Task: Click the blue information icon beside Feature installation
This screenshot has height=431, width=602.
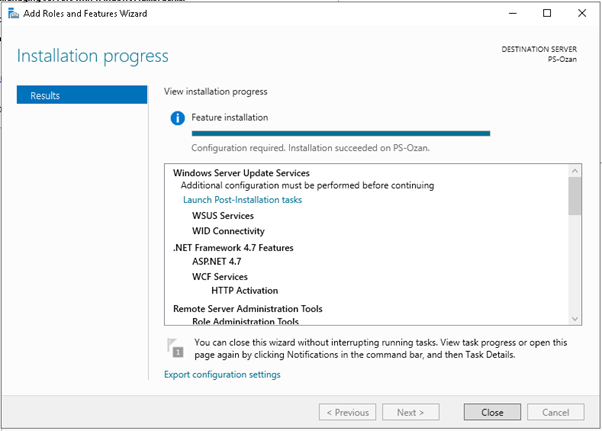Action: pyautogui.click(x=178, y=118)
